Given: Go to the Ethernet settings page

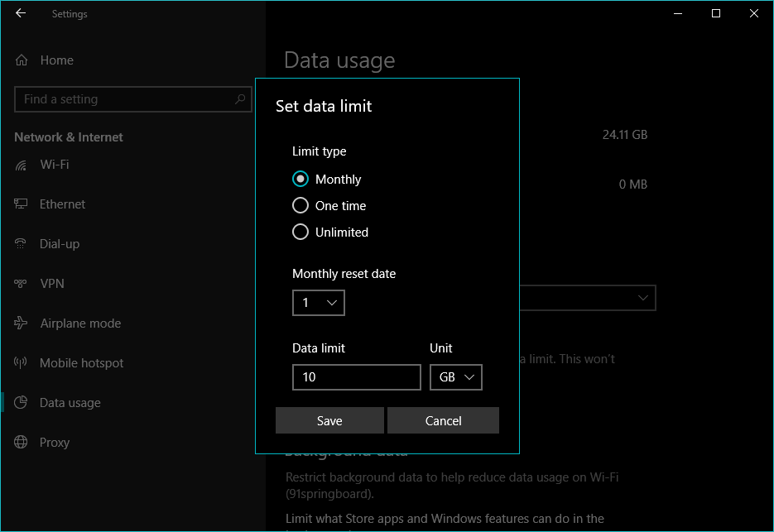Looking at the screenshot, I should coord(62,204).
